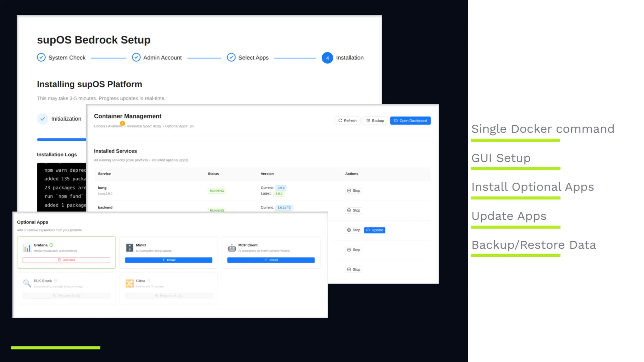Click the Gitea orange icon
This screenshot has width=644, height=362.
[x=130, y=283]
